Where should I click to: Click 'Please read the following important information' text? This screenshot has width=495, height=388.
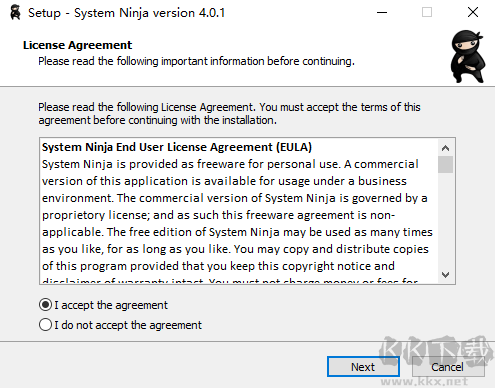tap(196, 61)
